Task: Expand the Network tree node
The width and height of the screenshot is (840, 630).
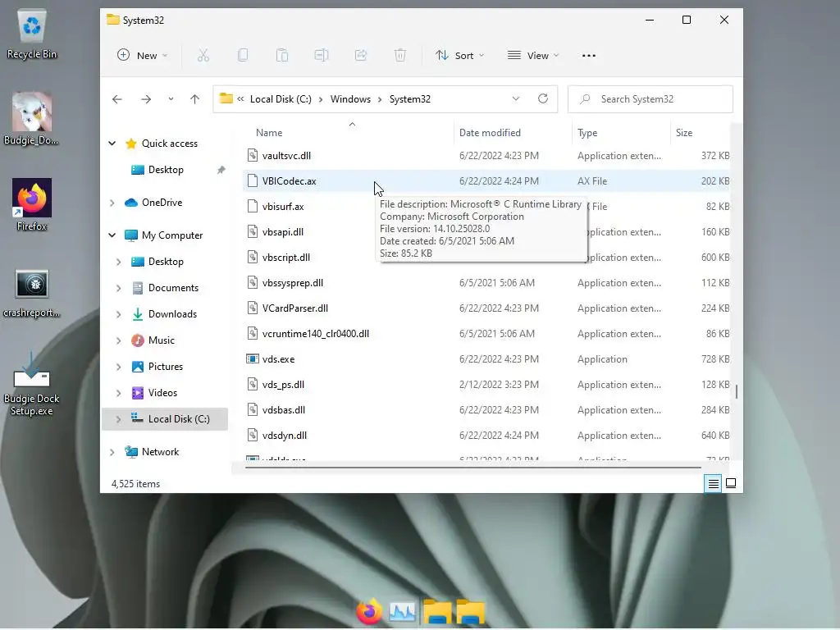Action: [x=112, y=452]
